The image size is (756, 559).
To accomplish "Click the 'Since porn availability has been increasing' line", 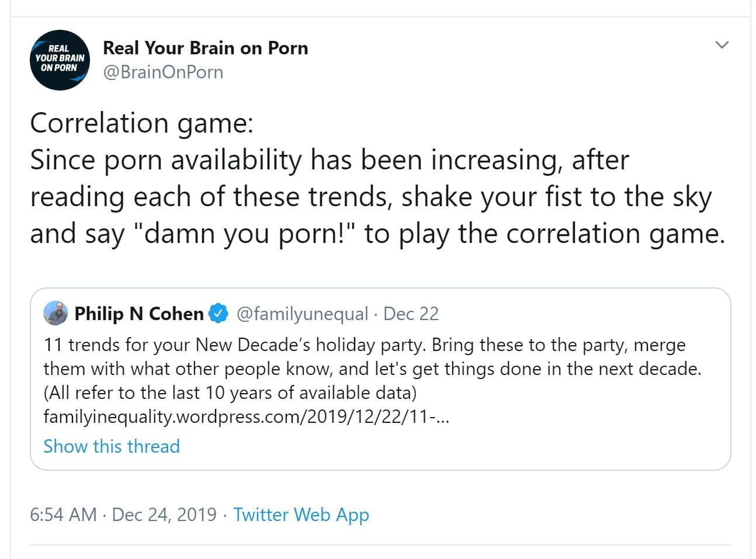I will 330,160.
